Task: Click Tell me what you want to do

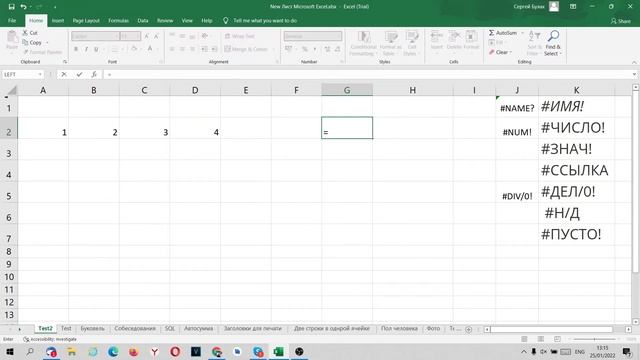Action: [264, 20]
